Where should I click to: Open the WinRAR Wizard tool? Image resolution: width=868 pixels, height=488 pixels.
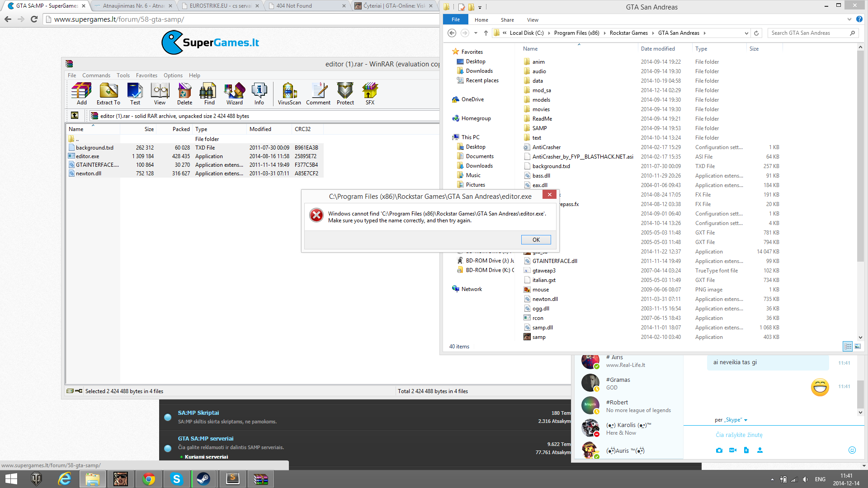coord(234,94)
